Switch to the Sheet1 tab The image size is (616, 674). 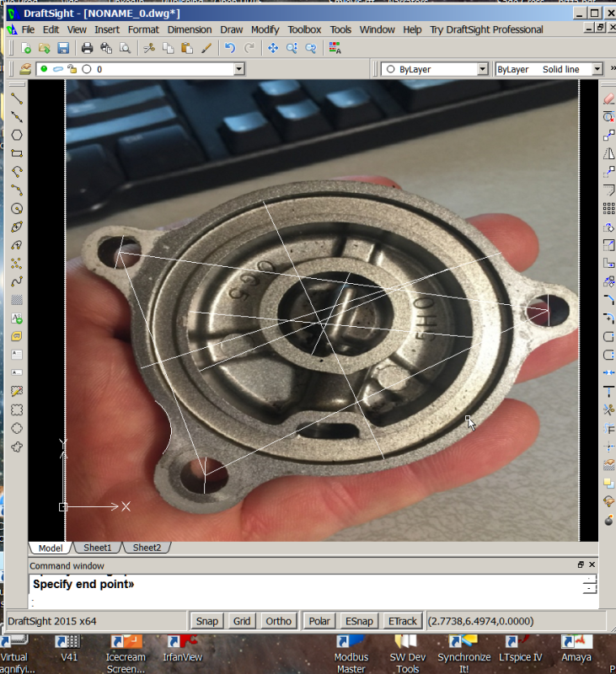pos(98,548)
